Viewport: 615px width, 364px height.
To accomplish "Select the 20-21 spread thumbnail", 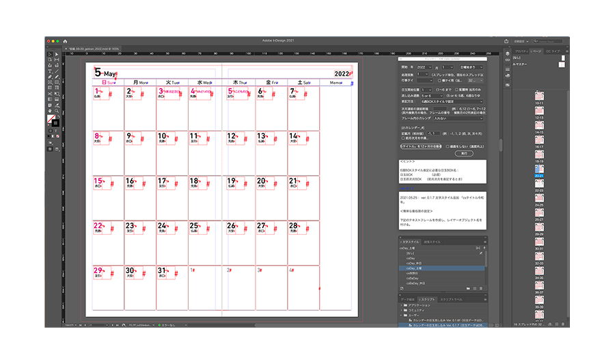I will 539,169.
